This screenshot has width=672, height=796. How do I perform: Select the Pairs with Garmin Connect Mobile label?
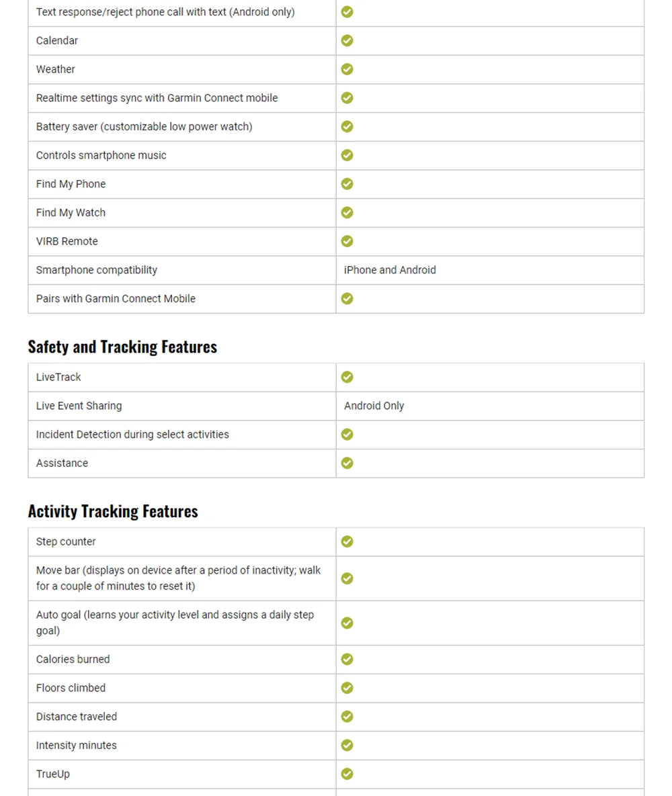point(116,298)
